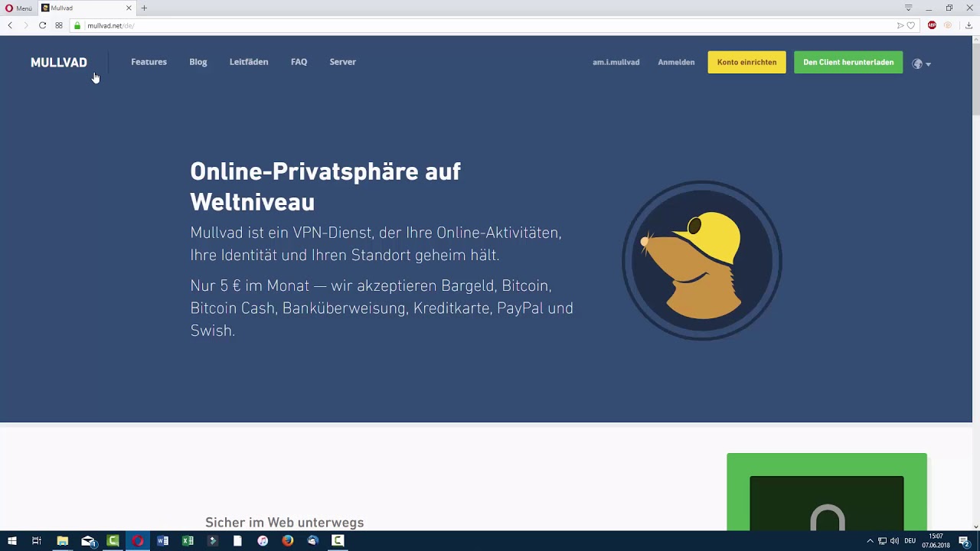Click the MULLVAD logo in the header
This screenshot has height=551, width=980.
(x=59, y=62)
